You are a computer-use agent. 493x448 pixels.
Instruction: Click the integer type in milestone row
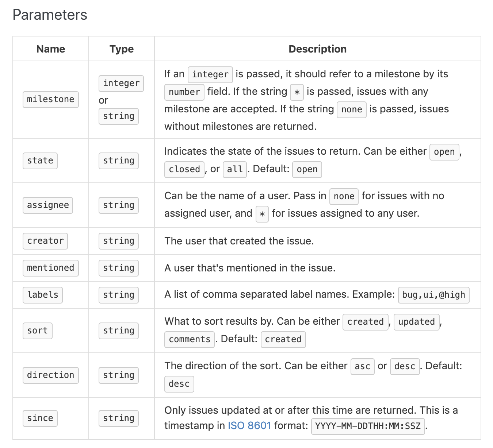[121, 83]
